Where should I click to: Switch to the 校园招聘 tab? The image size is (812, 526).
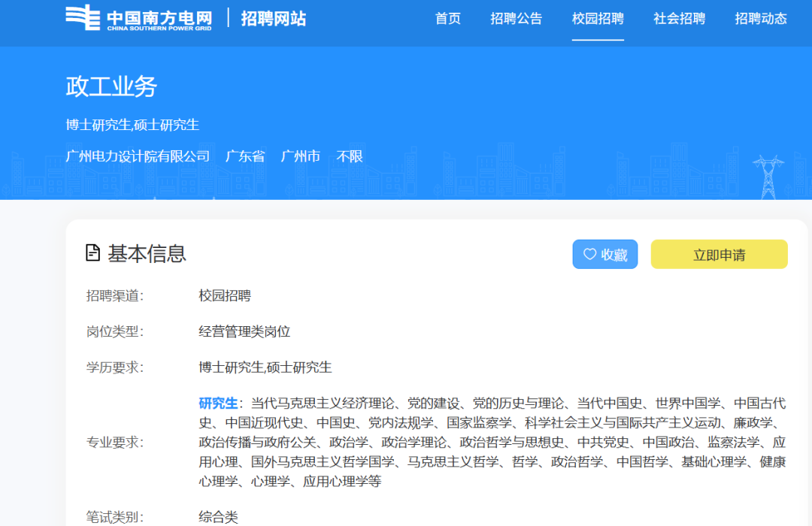pos(598,19)
